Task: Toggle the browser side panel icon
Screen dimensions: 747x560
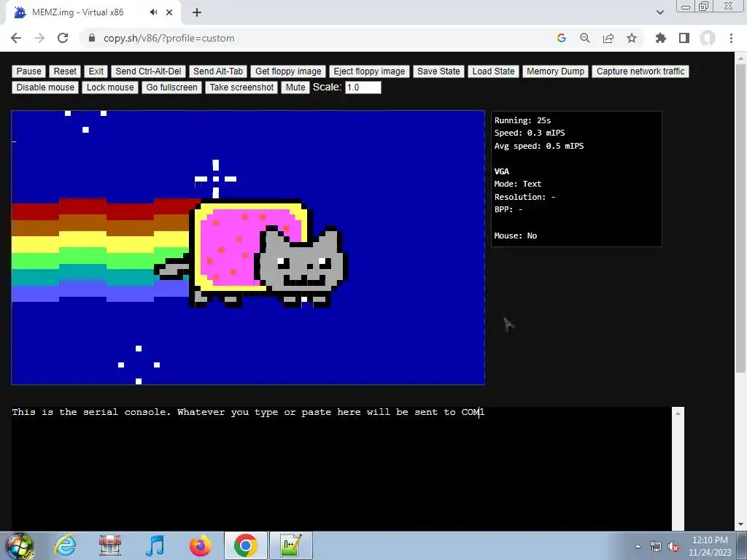Action: click(684, 38)
